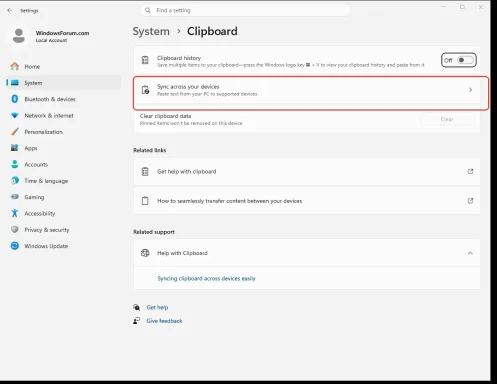Select System in the sidebar
The height and width of the screenshot is (384, 497).
pos(63,83)
